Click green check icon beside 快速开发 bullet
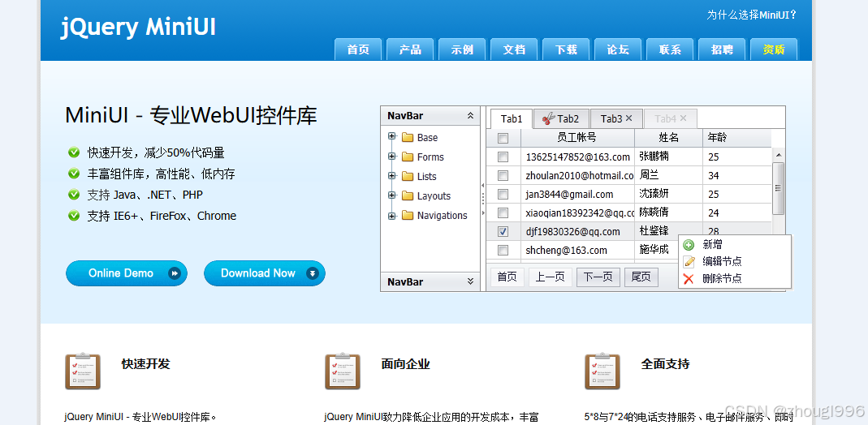 coord(74,152)
